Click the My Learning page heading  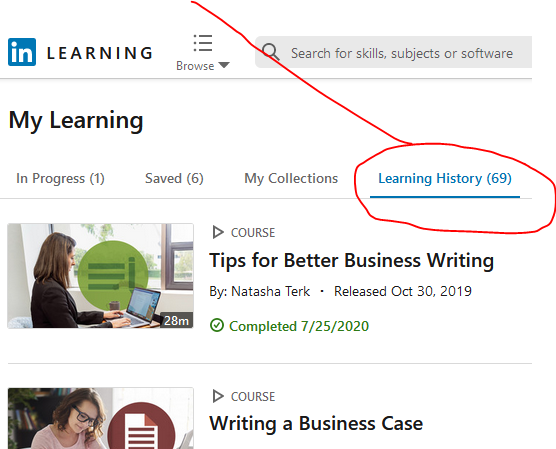76,121
